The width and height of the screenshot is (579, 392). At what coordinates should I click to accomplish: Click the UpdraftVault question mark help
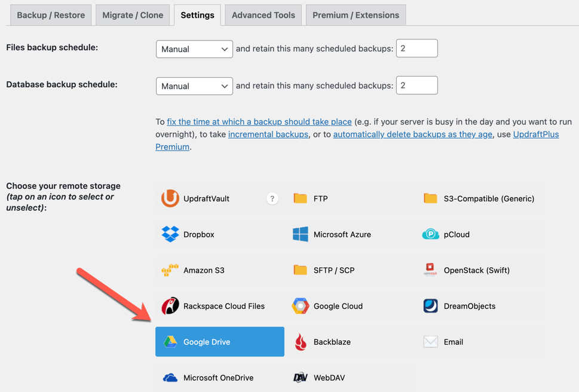coord(272,198)
